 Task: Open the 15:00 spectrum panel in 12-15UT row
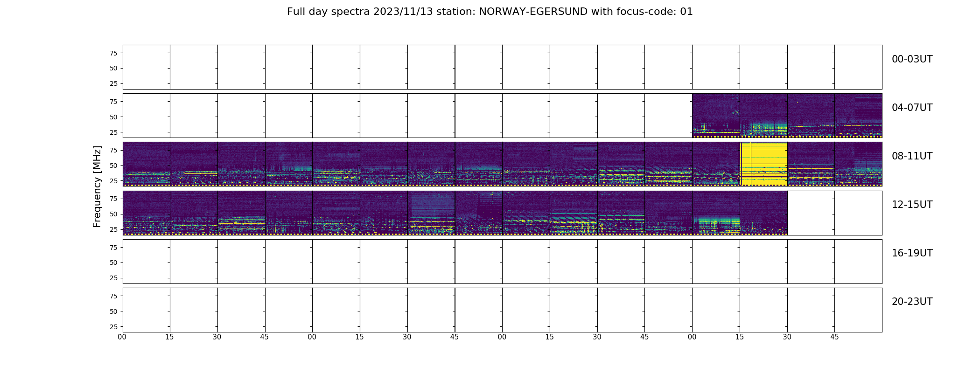pos(716,213)
